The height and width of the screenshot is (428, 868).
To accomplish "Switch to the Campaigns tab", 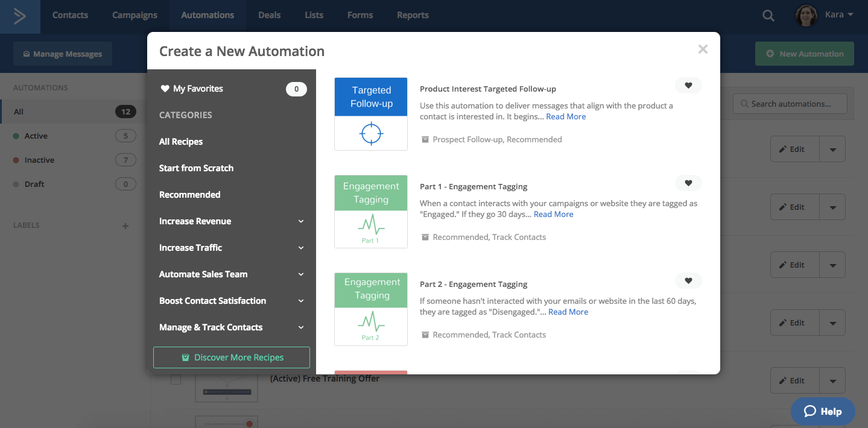I will [x=135, y=14].
